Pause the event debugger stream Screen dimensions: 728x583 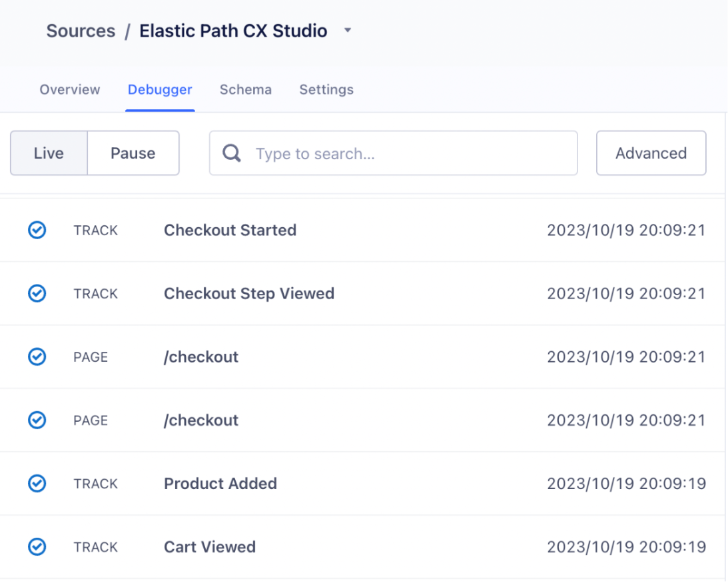pyautogui.click(x=133, y=153)
